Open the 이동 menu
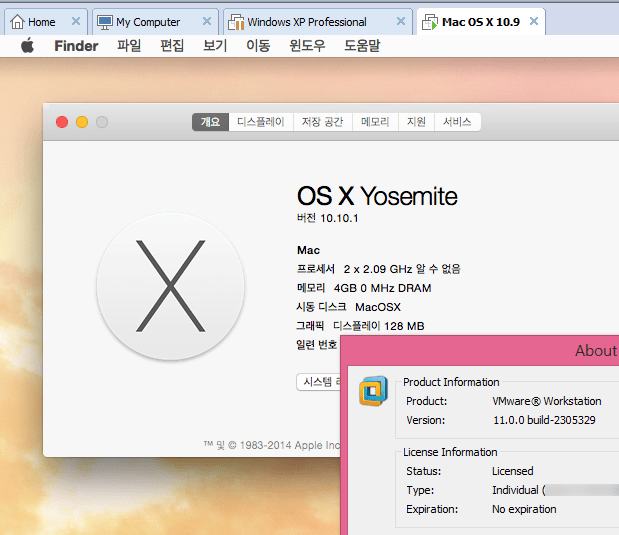This screenshot has width=619, height=535. point(258,46)
